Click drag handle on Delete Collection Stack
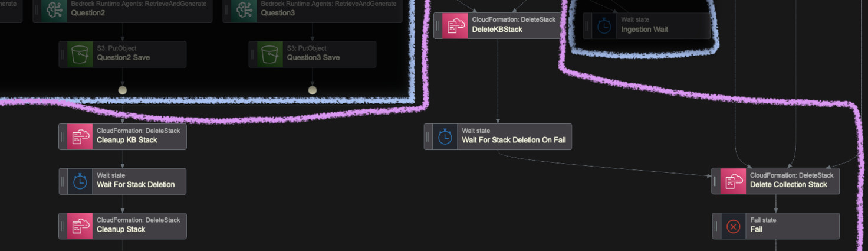 (x=715, y=181)
